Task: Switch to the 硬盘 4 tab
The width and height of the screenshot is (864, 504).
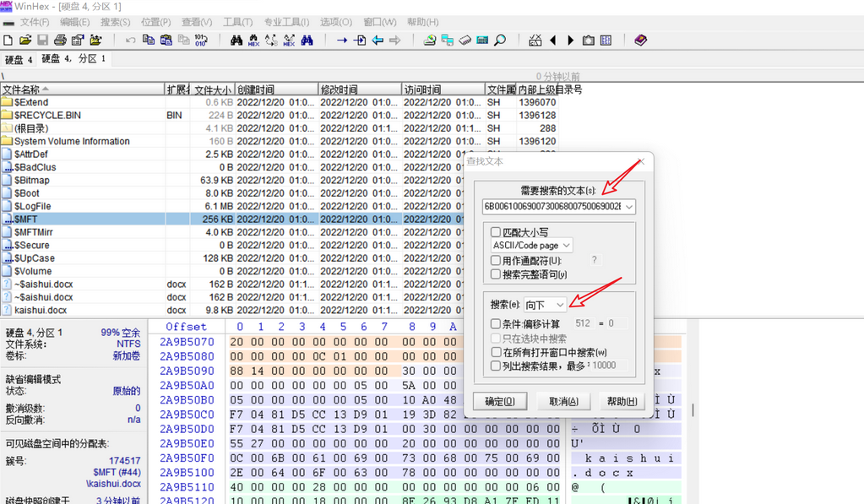Action: [x=19, y=59]
